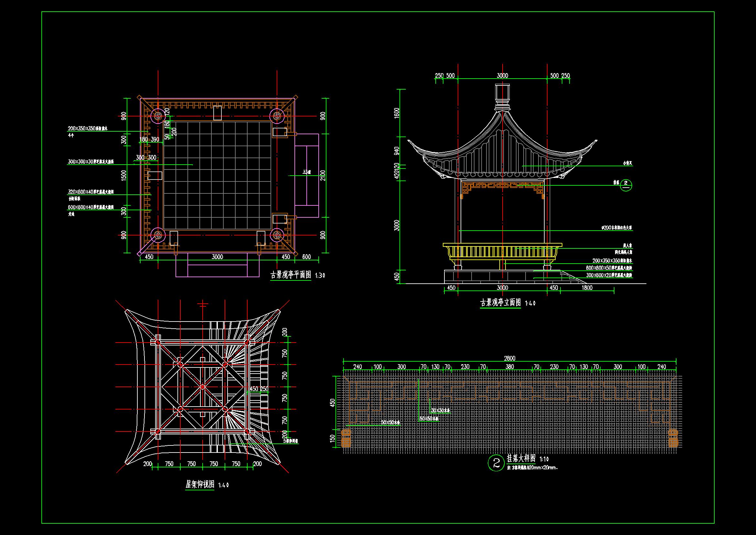Click the '2100' dimension right of the plan
Viewport: 756px width, 535px height.
323,175
